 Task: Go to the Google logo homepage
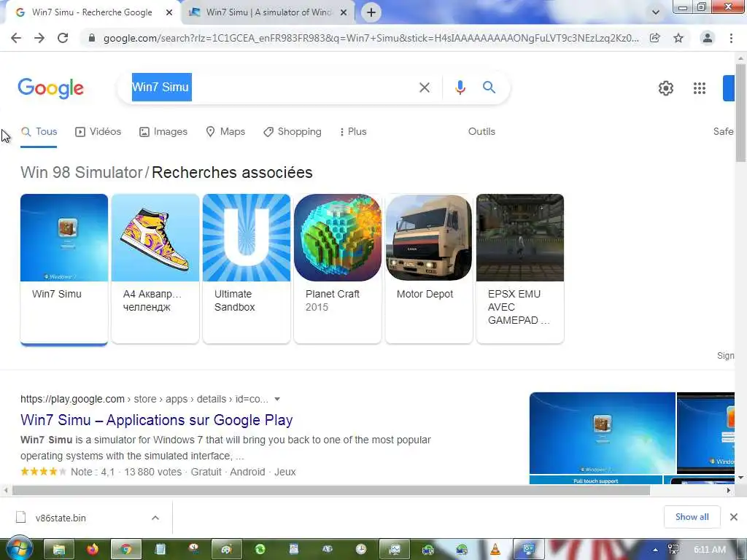click(x=50, y=88)
